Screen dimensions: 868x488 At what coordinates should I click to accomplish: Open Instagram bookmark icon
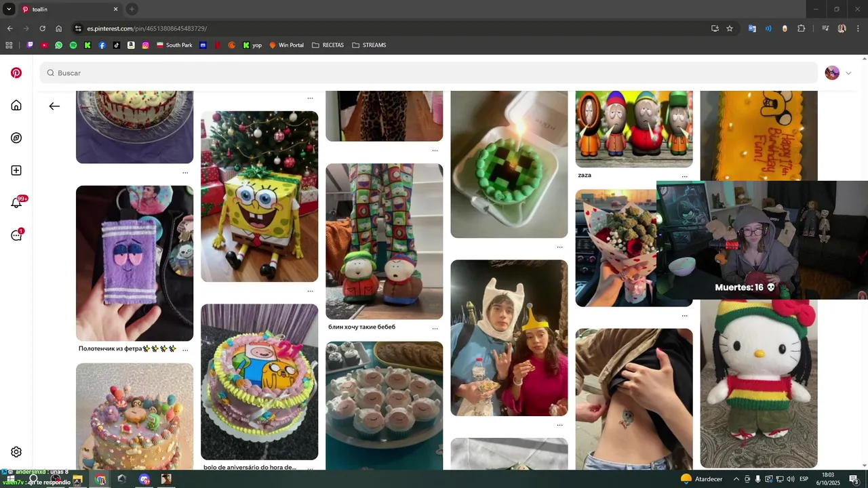coord(145,45)
